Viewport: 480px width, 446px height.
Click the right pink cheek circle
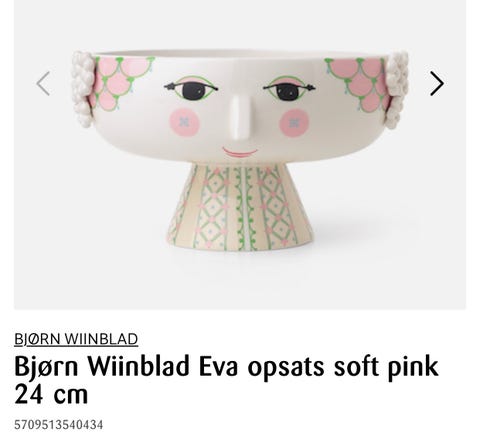pyautogui.click(x=294, y=123)
